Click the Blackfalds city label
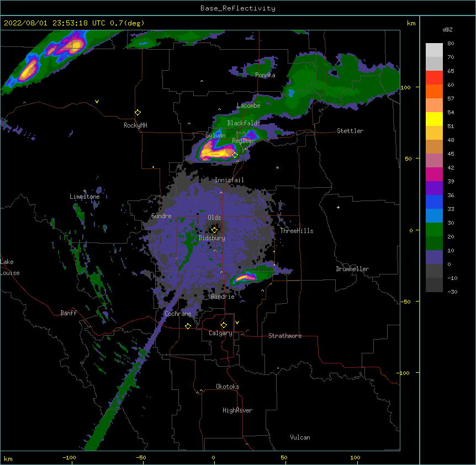476x465 pixels. (244, 123)
